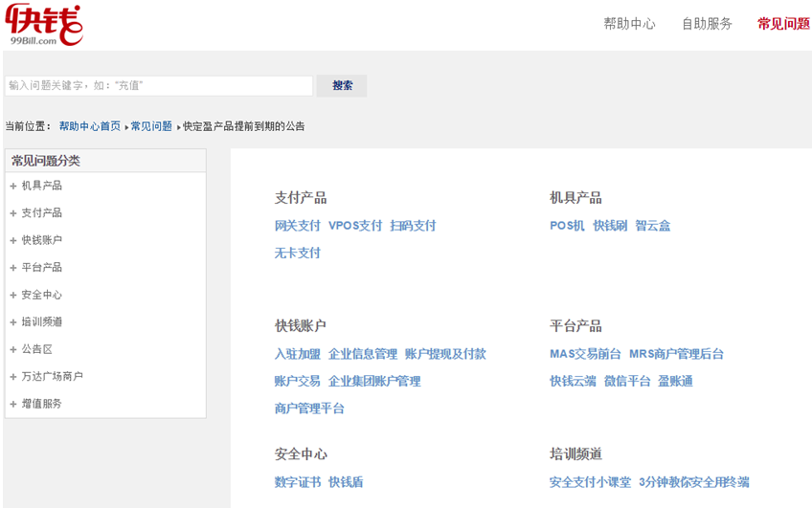The width and height of the screenshot is (812, 508).
Task: Click the 搜索 button
Action: click(342, 85)
